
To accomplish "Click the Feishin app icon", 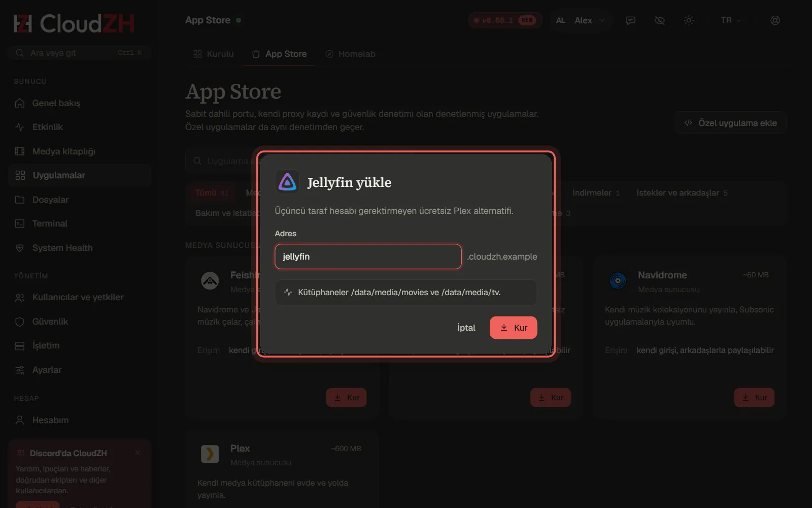I will coord(210,280).
